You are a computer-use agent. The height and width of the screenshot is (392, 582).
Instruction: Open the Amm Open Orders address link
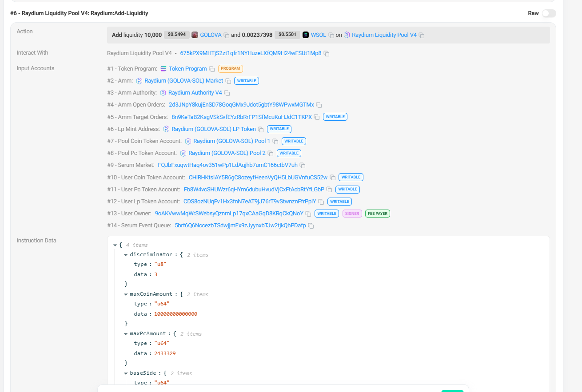[241, 105]
